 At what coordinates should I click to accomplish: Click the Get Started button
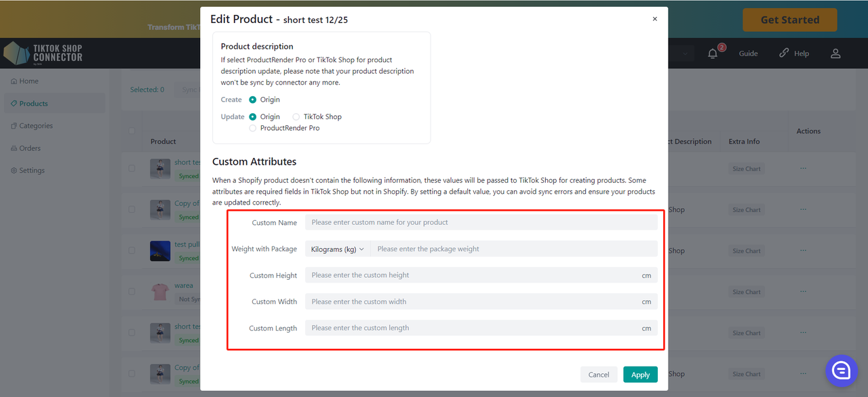point(789,20)
